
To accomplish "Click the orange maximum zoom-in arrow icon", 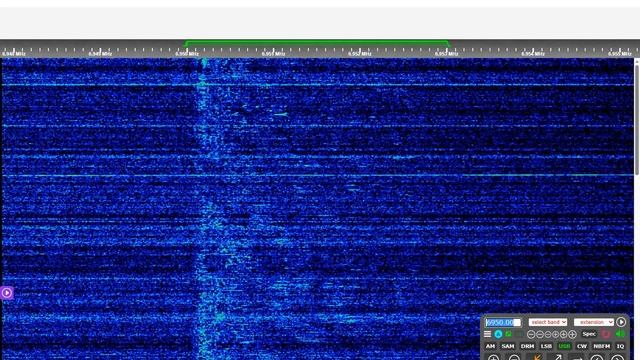I will 537,357.
